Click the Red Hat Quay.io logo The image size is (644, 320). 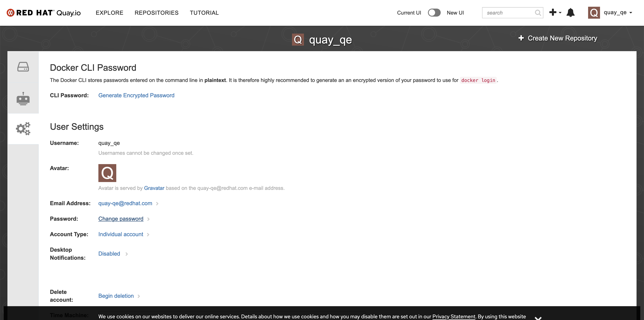pos(44,13)
